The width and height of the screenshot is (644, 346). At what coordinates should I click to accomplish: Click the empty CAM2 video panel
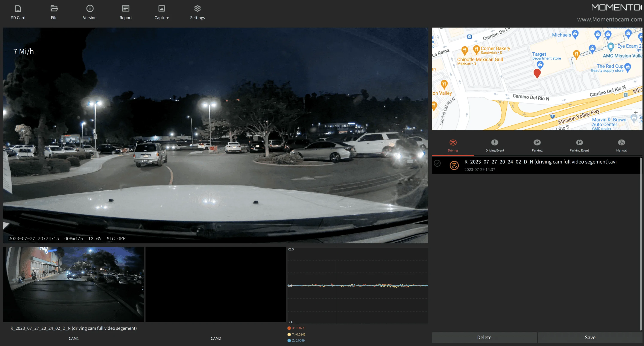point(216,284)
